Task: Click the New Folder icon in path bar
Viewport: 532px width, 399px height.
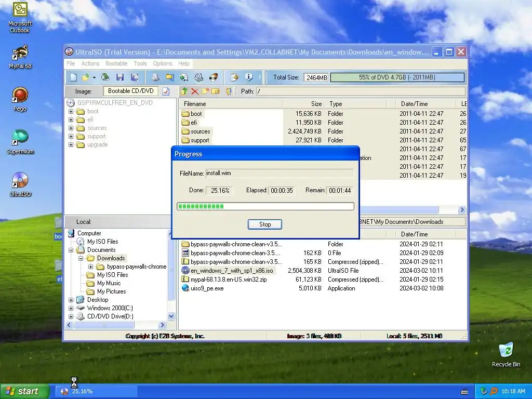Action: (x=205, y=91)
